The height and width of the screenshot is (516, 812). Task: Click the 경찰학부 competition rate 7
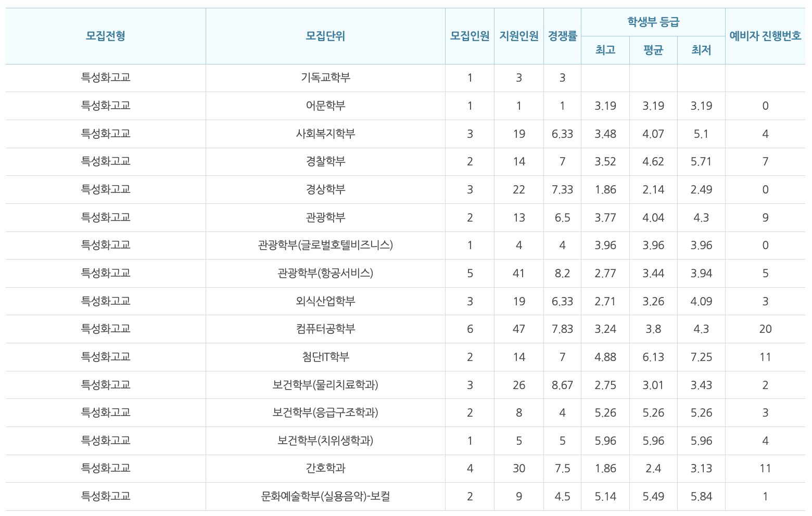point(562,161)
